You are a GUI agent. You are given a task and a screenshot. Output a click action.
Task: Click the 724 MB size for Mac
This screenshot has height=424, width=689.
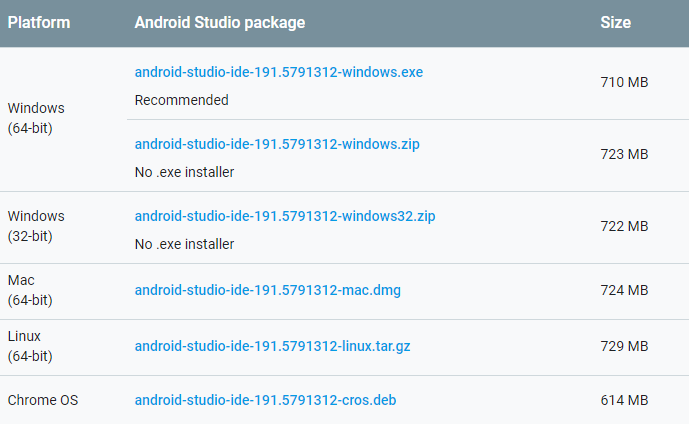[x=624, y=291]
